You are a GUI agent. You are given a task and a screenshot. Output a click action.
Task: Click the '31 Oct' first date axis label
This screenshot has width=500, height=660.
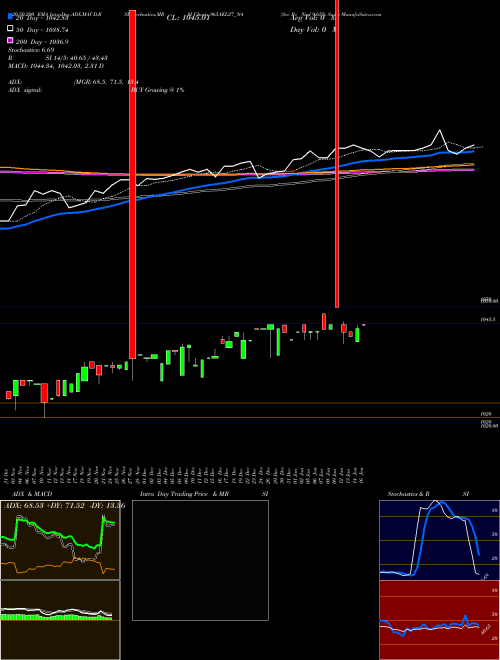tap(8, 474)
